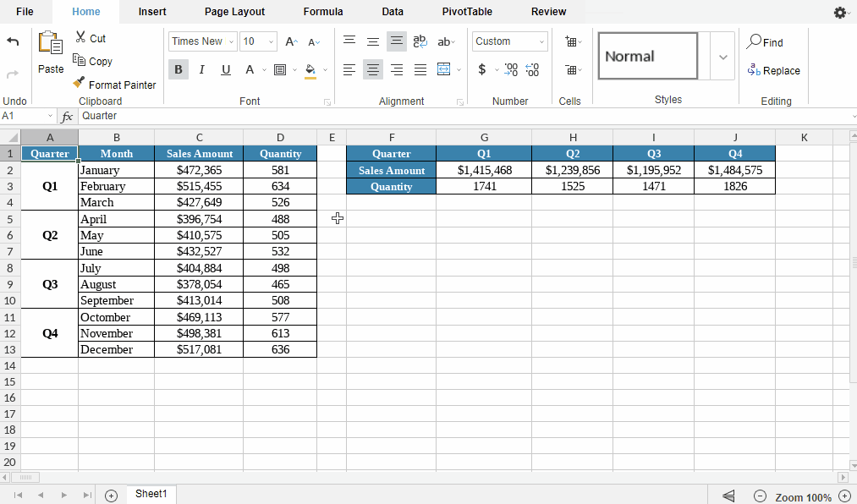Viewport: 857px width, 504px height.
Task: Click the Find button
Action: click(x=765, y=42)
